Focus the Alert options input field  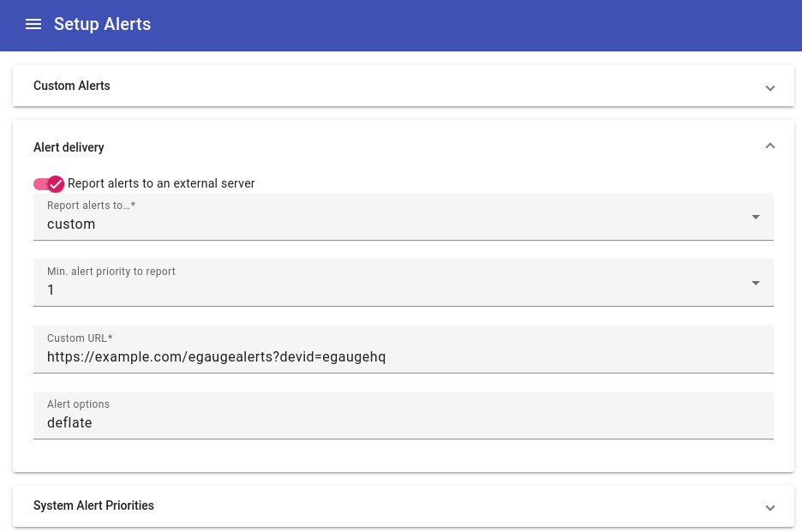(403, 415)
